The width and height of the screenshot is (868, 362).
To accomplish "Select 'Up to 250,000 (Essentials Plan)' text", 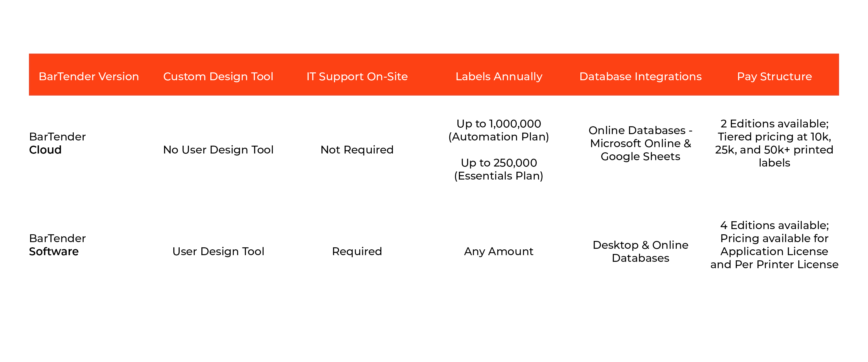I will coord(499,169).
